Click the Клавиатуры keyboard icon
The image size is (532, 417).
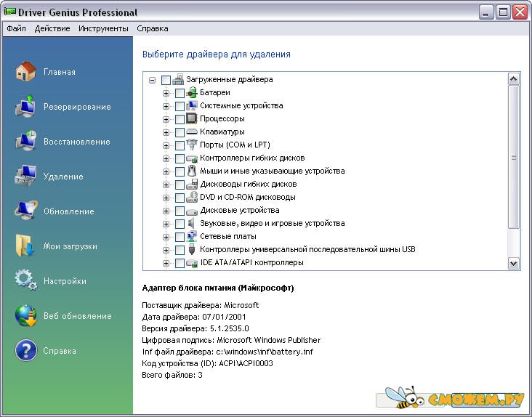[192, 131]
